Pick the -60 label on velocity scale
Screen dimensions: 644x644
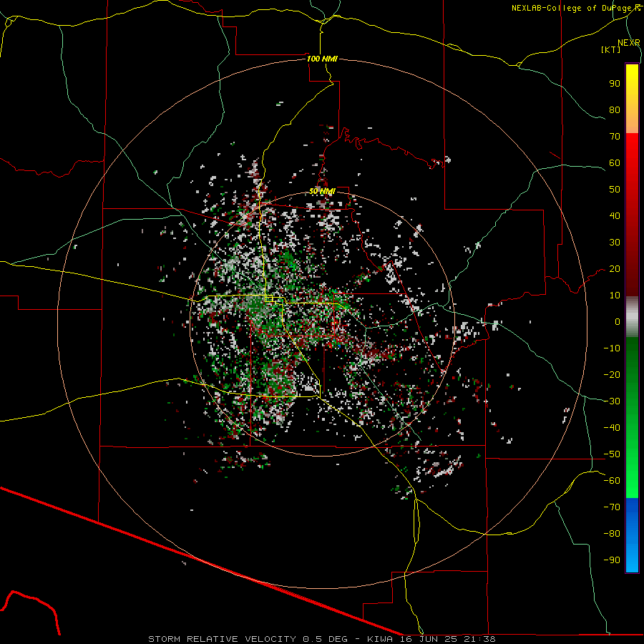pyautogui.click(x=612, y=481)
